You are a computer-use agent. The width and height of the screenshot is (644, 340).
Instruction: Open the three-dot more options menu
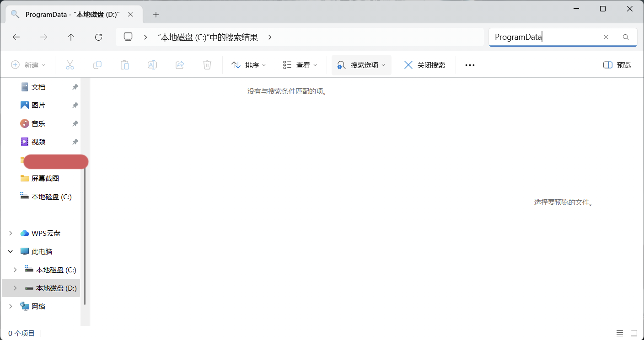tap(470, 65)
